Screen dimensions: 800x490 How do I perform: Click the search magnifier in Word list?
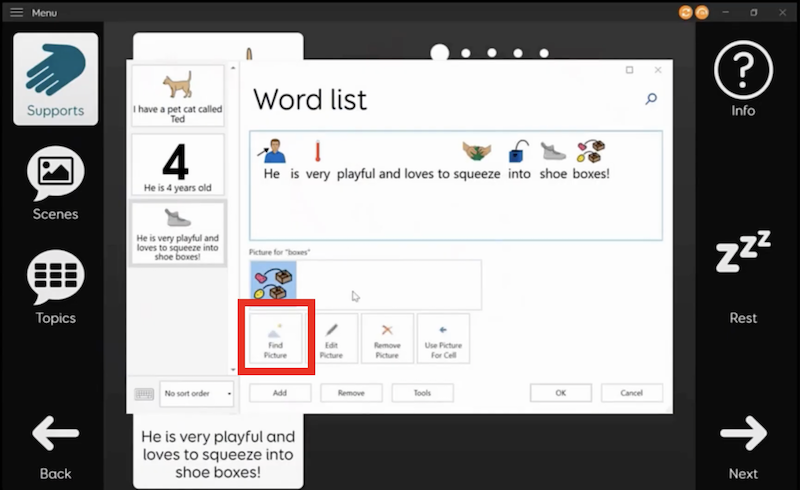tap(651, 98)
